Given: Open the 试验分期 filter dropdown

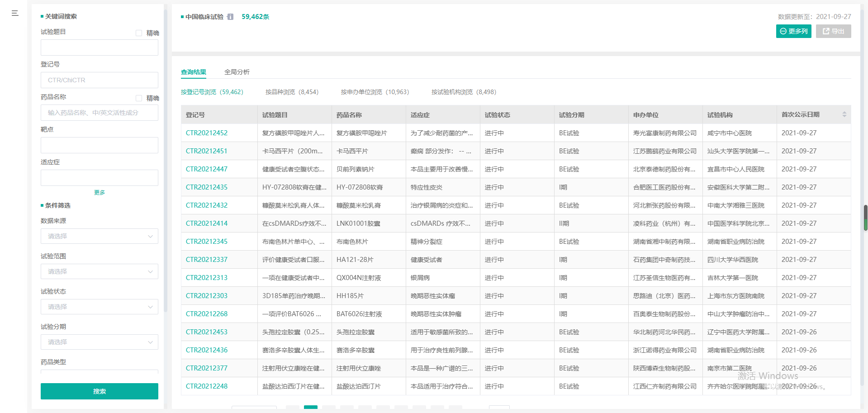Looking at the screenshot, I should point(100,342).
